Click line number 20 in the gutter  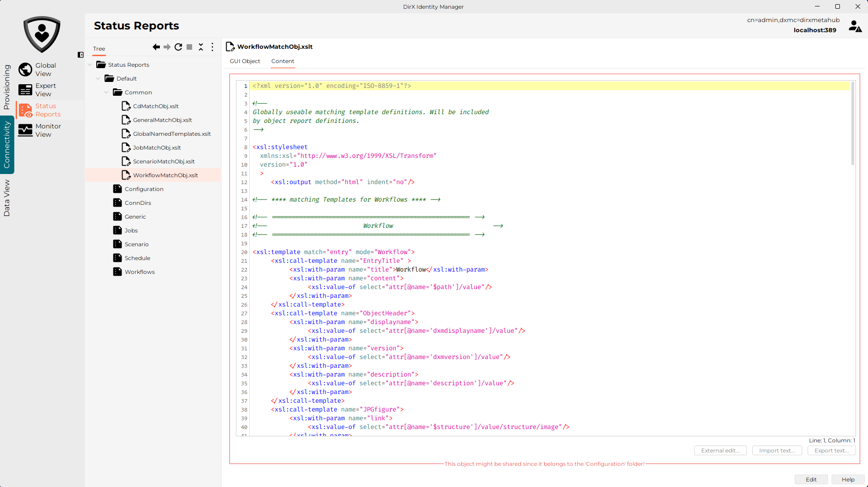[244, 252]
